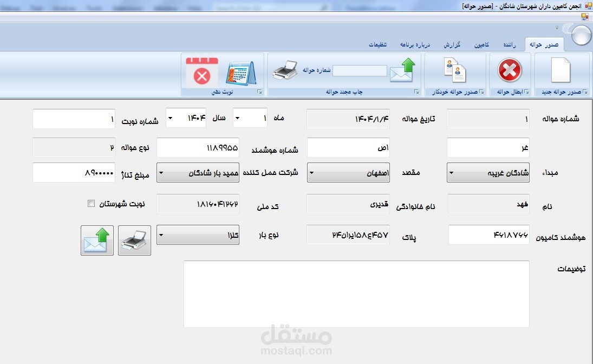Open the مقصد dropdown showing اصفهان
The height and width of the screenshot is (364, 593).
click(x=348, y=173)
